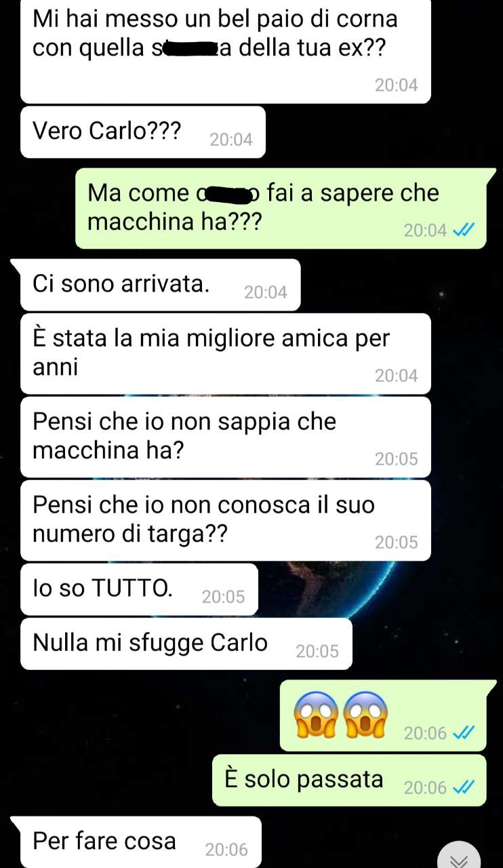Select 'È stata la mia migliore amica' message

coord(226,353)
